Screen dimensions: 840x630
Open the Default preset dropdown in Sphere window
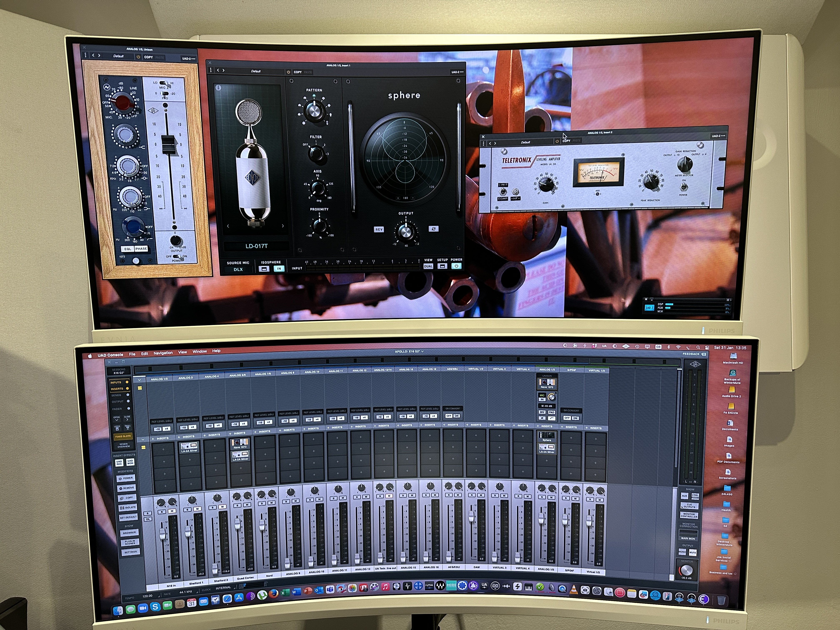256,71
